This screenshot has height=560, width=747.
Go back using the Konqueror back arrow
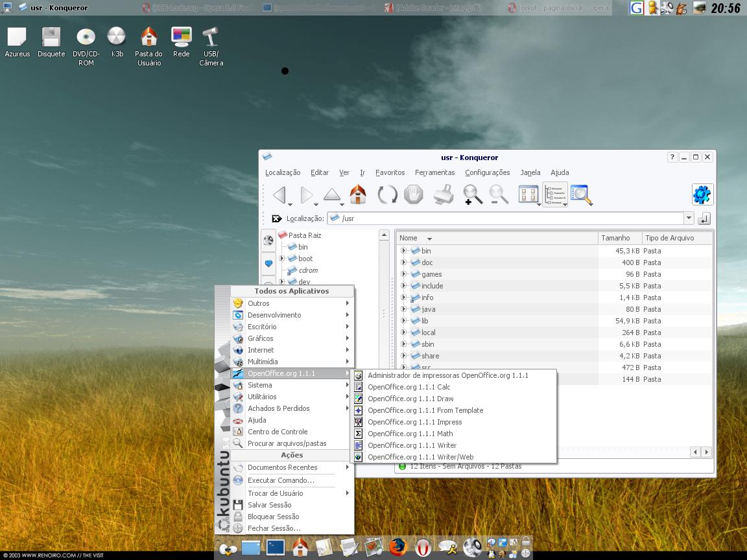point(279,194)
